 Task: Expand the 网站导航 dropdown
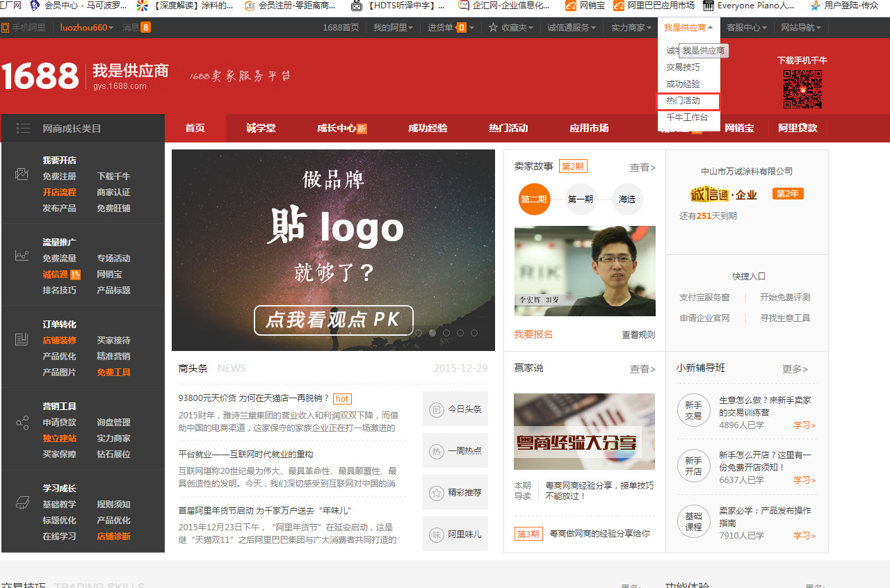pos(801,28)
